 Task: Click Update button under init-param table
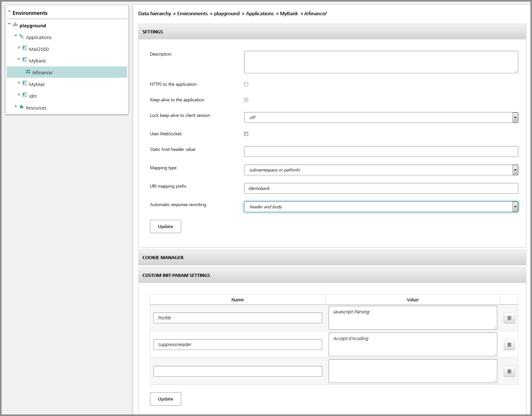point(166,399)
